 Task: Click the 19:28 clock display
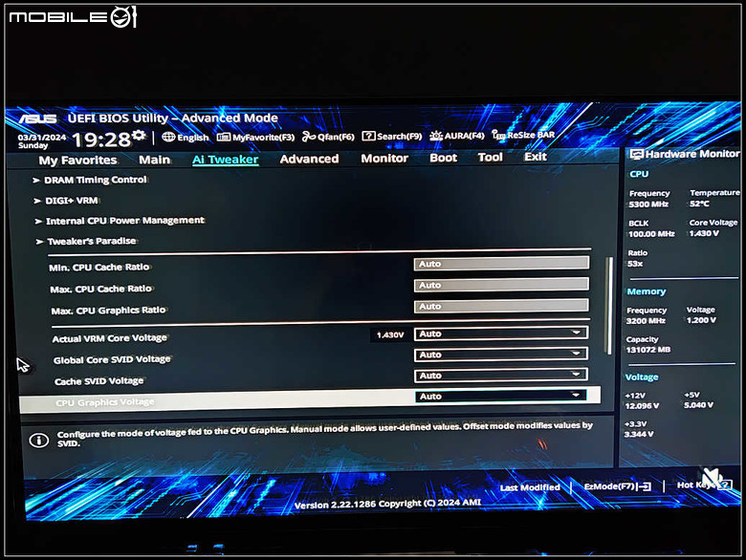tap(100, 140)
